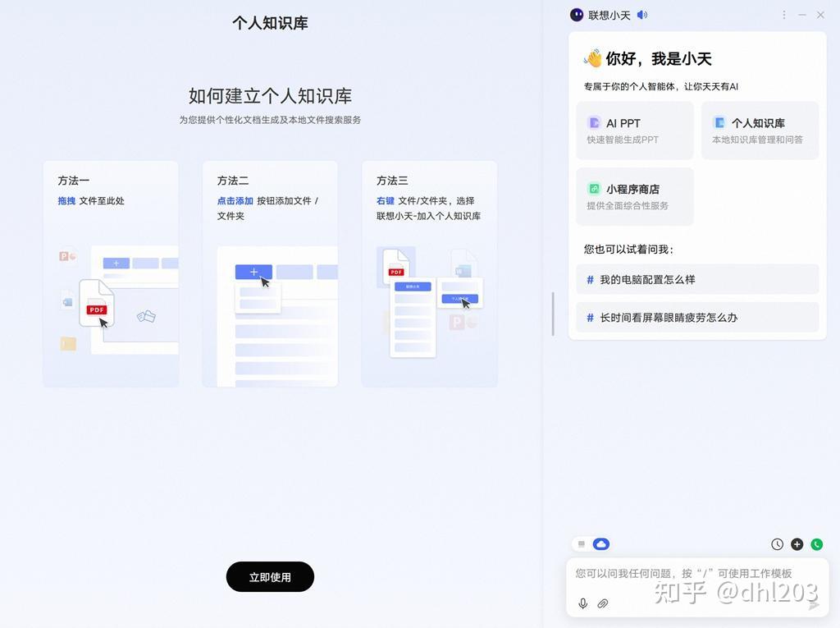The width and height of the screenshot is (840, 628).
Task: Click the chat question input field
Action: point(697,587)
